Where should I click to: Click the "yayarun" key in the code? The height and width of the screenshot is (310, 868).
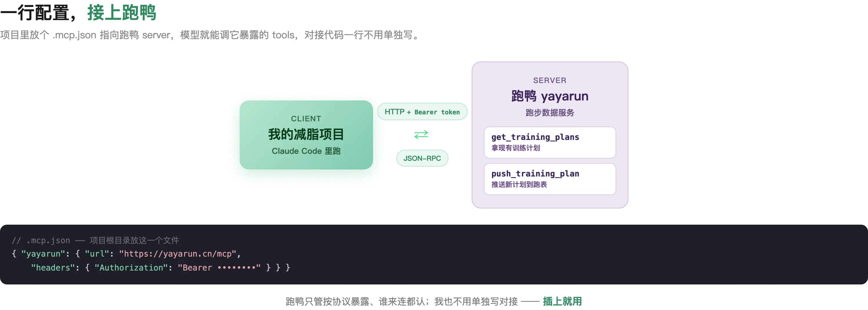coord(43,254)
